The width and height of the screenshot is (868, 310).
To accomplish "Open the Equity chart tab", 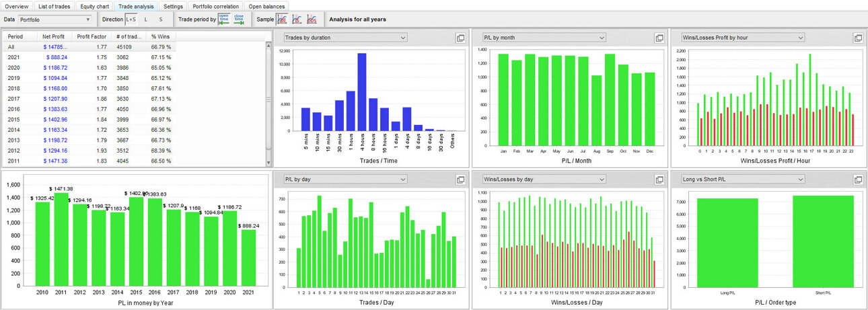I will pos(94,5).
